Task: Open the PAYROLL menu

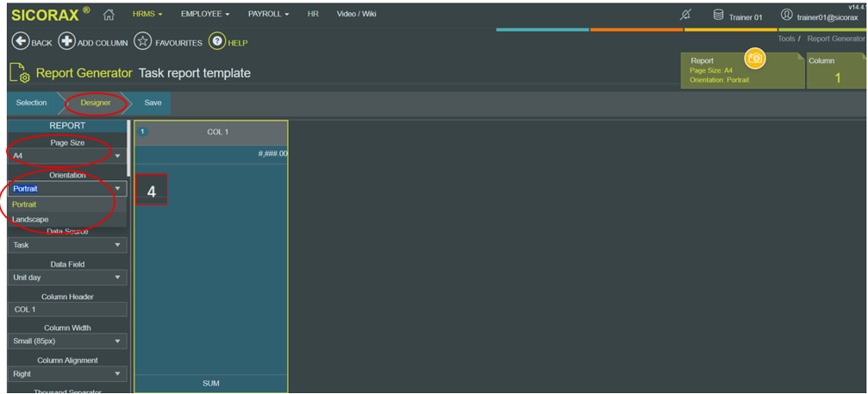Action: 268,15
